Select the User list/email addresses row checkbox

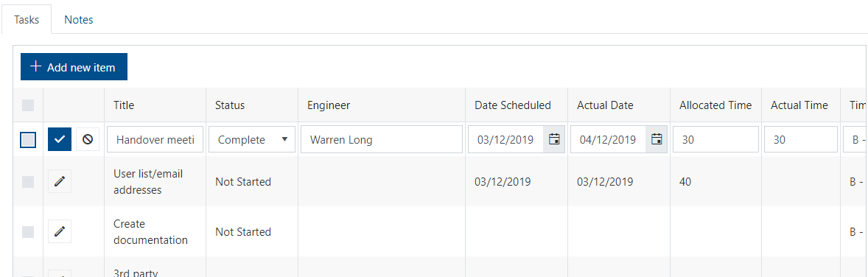28,182
